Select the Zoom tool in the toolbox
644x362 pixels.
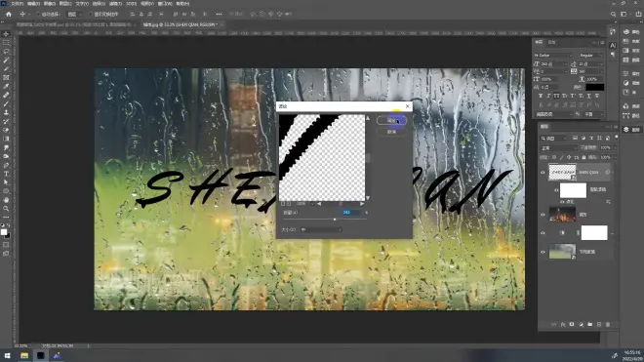pos(6,209)
